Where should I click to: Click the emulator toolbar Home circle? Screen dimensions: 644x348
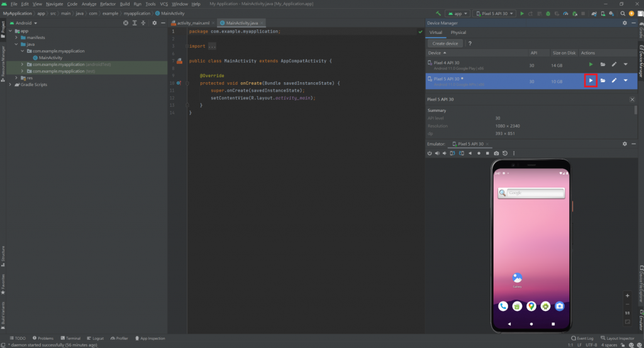click(479, 153)
